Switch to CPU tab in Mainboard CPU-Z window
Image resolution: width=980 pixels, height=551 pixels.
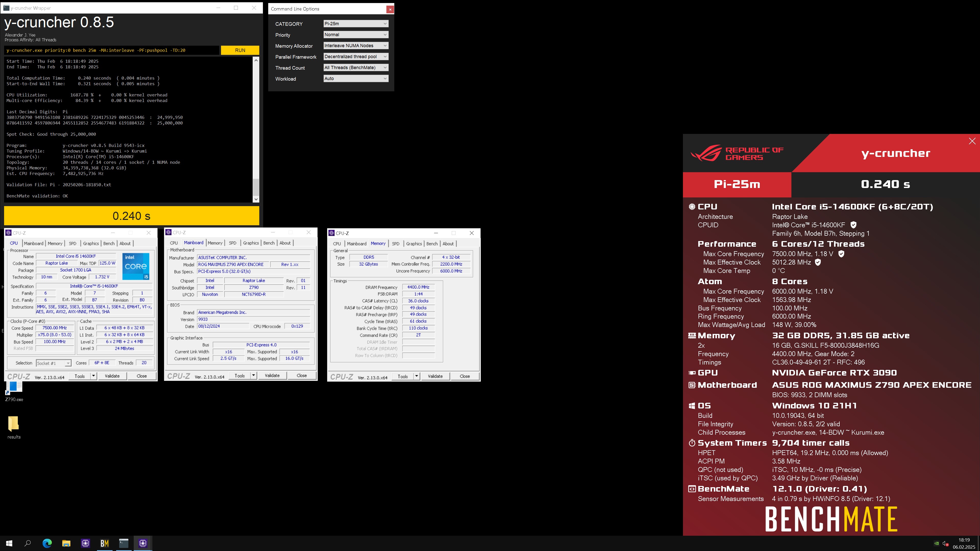point(174,243)
